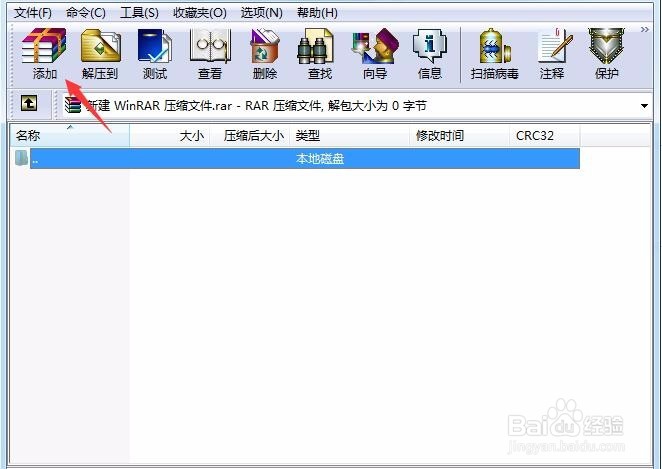Select the '..' 本地磁盘 parent row
The width and height of the screenshot is (662, 469).
[x=305, y=158]
